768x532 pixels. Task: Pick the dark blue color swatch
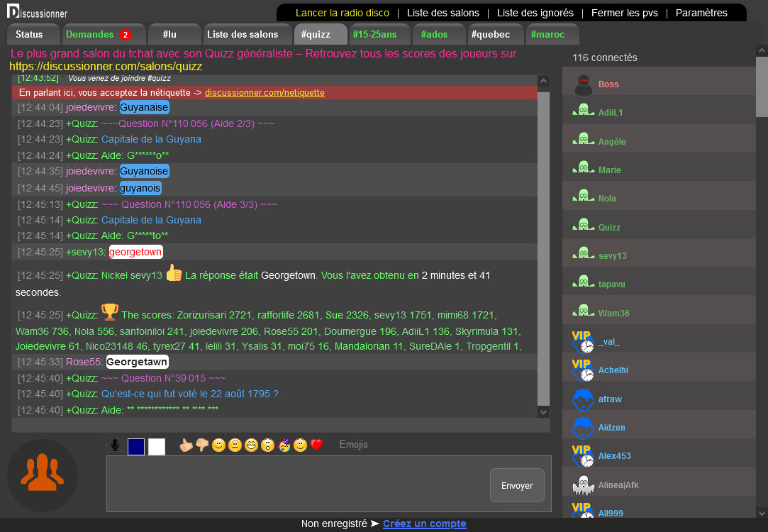(136, 446)
